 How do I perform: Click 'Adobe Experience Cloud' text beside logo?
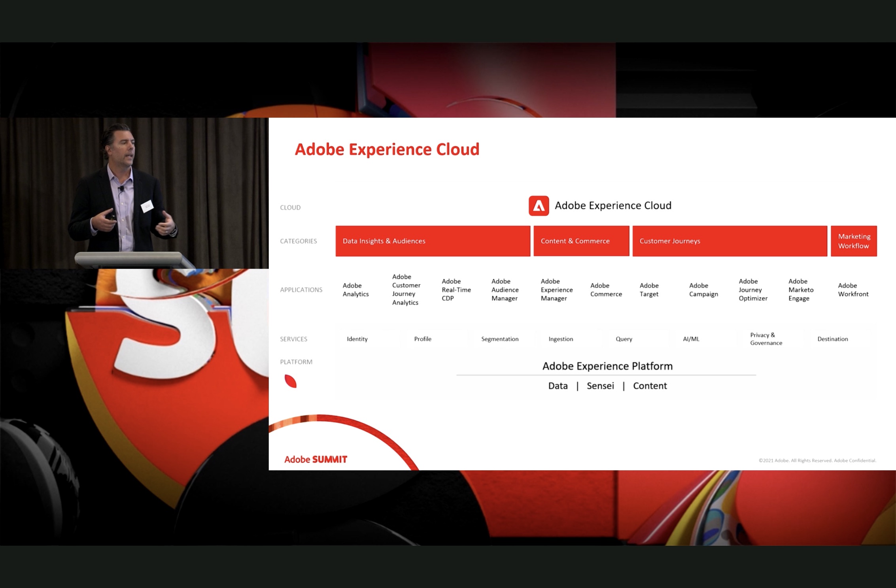(613, 205)
